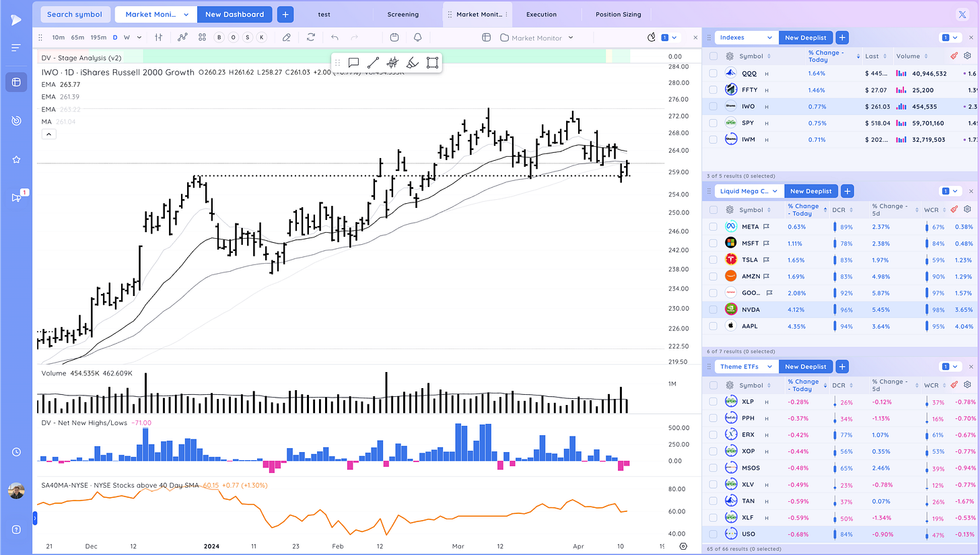This screenshot has height=555, width=980.
Task: Open alerts with the bell icon
Action: [418, 38]
